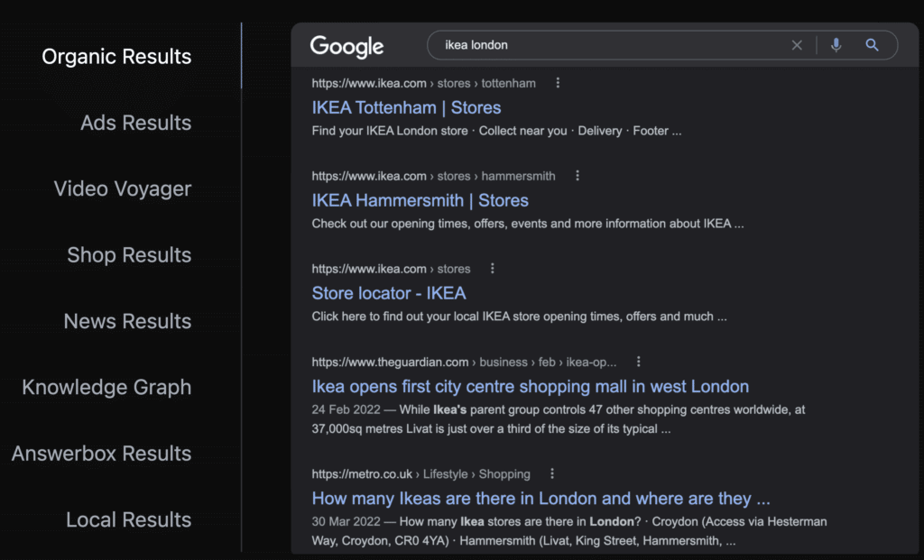Open options menu for IKEA Tottenham result
Image resolution: width=924 pixels, height=560 pixels.
pyautogui.click(x=558, y=83)
